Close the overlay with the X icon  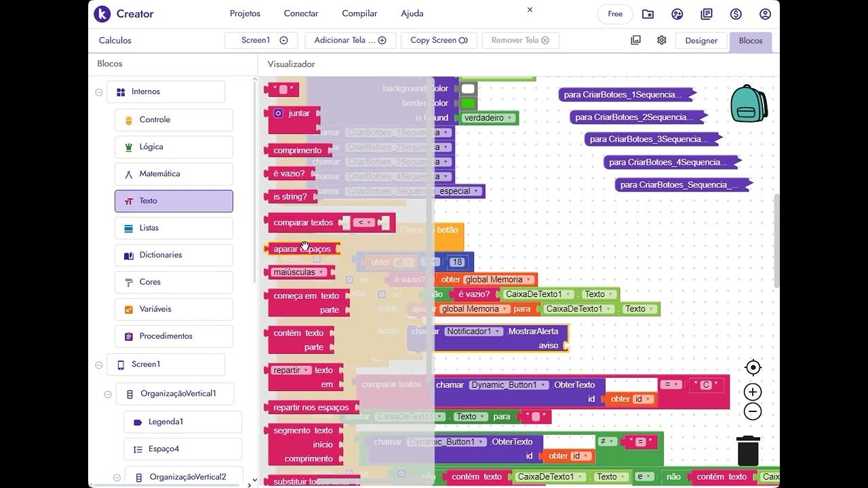pos(530,9)
